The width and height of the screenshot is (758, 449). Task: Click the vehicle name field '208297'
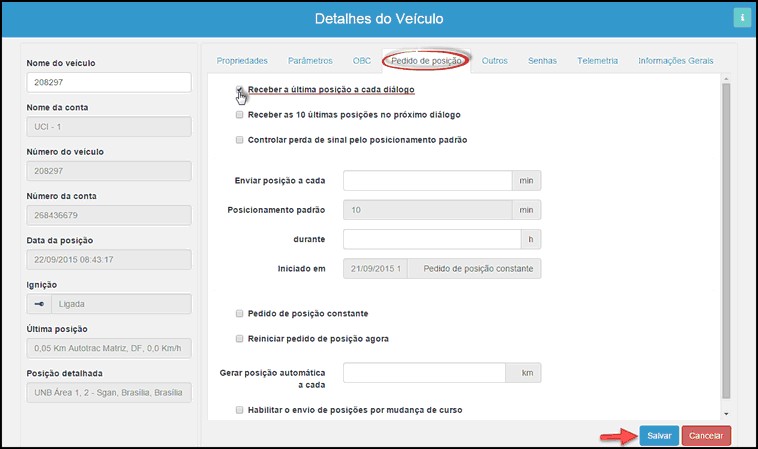108,83
